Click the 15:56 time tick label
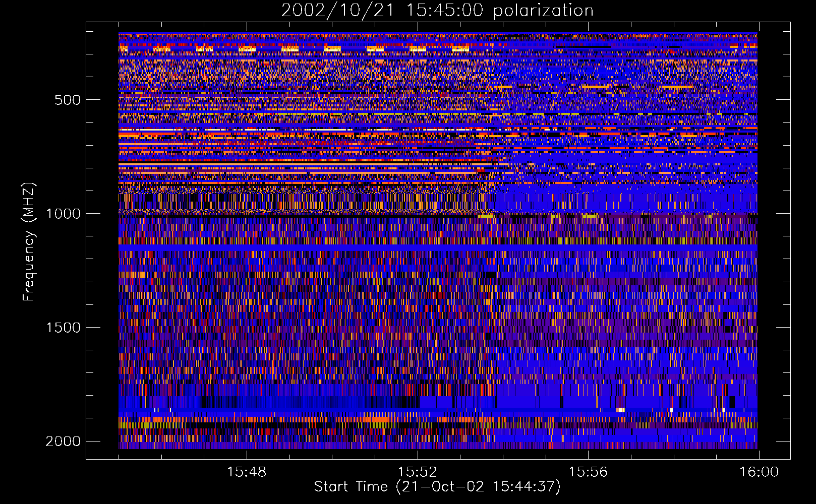The height and width of the screenshot is (504, 816). tap(588, 472)
